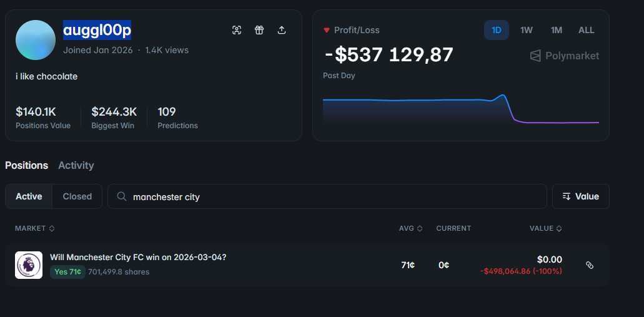
Task: Click the -$537 129,87 profit figure
Action: (x=389, y=54)
